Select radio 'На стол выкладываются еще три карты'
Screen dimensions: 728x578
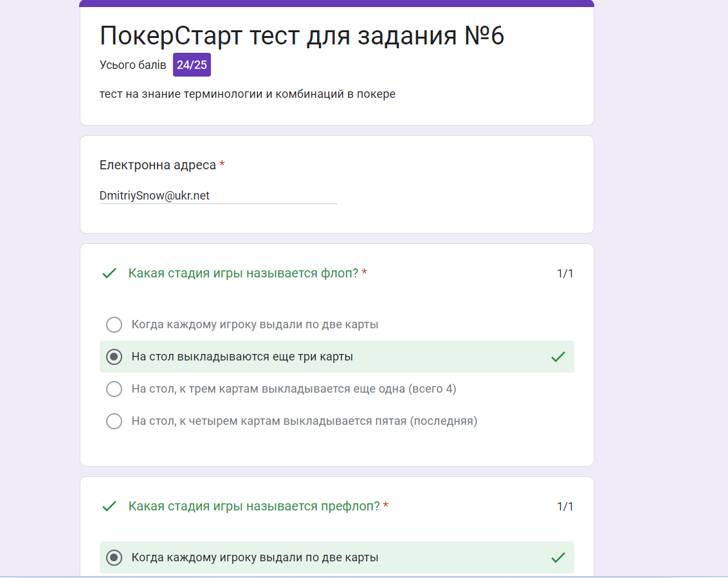pos(114,357)
